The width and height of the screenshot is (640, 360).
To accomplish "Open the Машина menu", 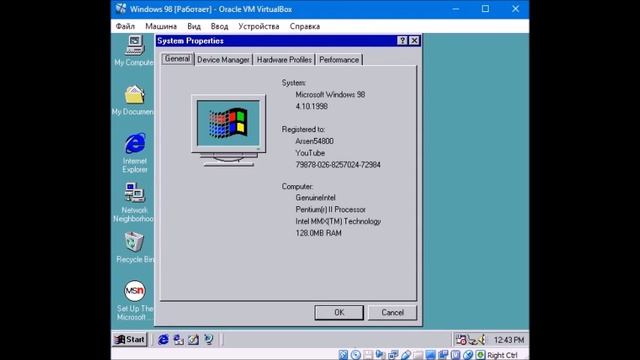I will [x=161, y=26].
